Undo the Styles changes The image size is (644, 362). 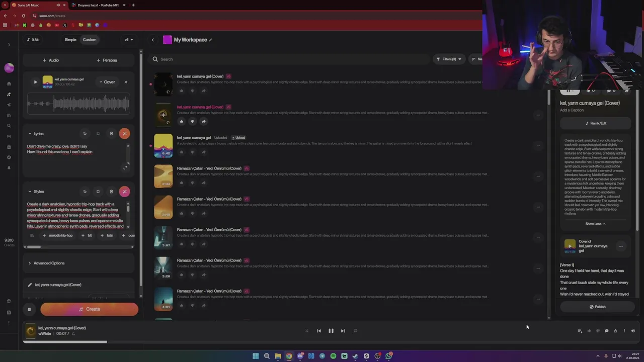85,192
